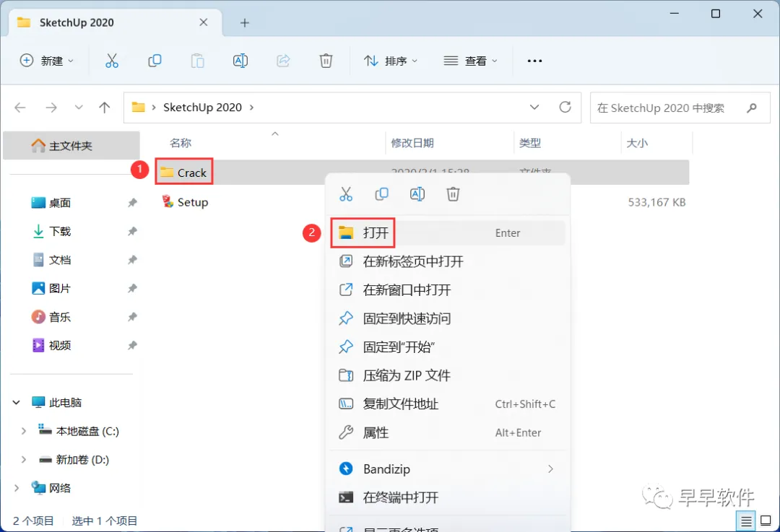780x532 pixels.
Task: Unpin Music (音乐) from quick access
Action: coord(132,317)
